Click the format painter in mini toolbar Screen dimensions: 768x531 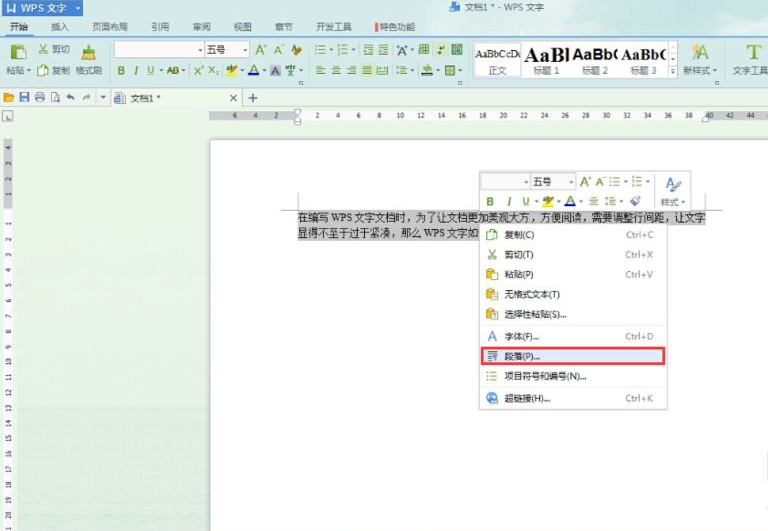(635, 201)
